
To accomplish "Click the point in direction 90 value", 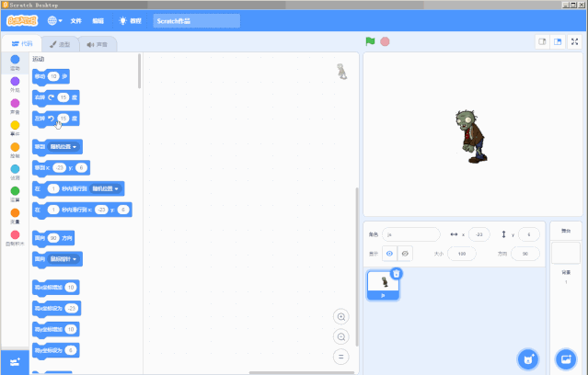I will point(53,238).
